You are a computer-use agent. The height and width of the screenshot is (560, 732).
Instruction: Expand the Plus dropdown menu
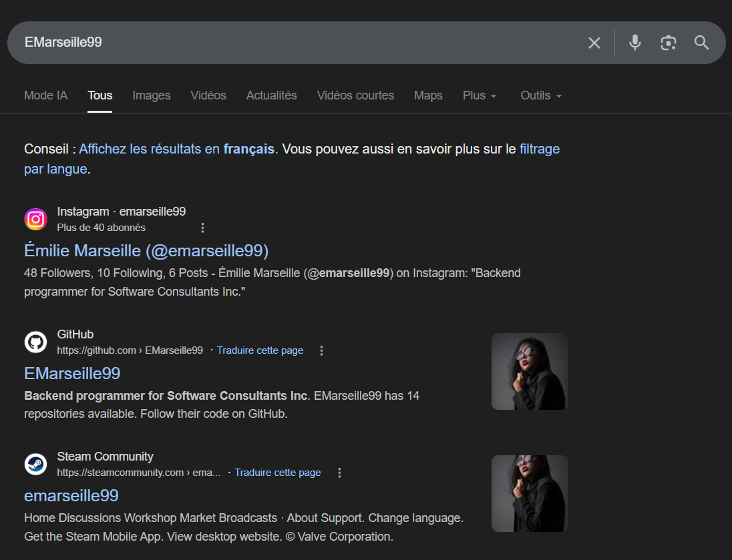[480, 95]
